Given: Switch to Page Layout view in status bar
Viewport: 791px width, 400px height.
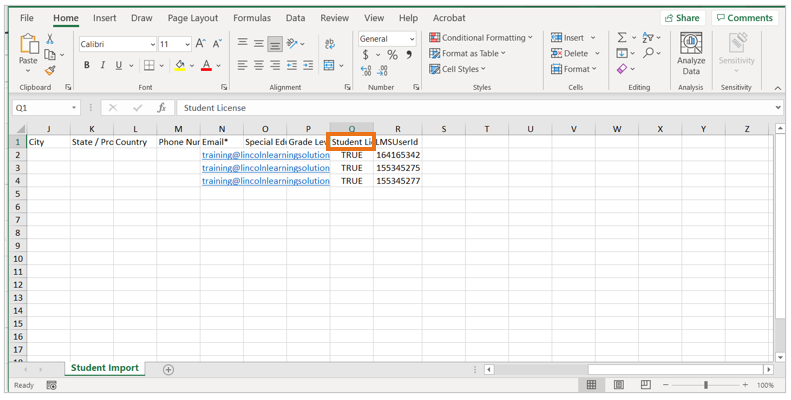Looking at the screenshot, I should [619, 385].
